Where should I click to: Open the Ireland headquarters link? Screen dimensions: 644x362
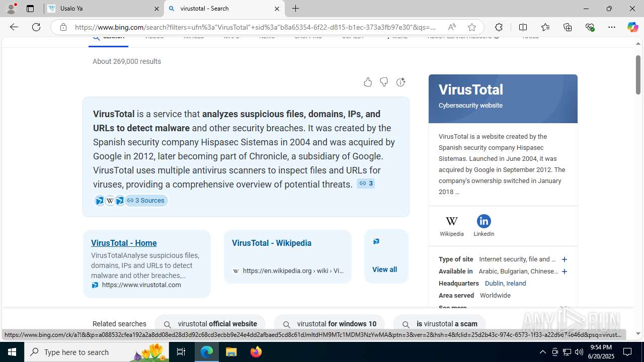click(x=516, y=284)
